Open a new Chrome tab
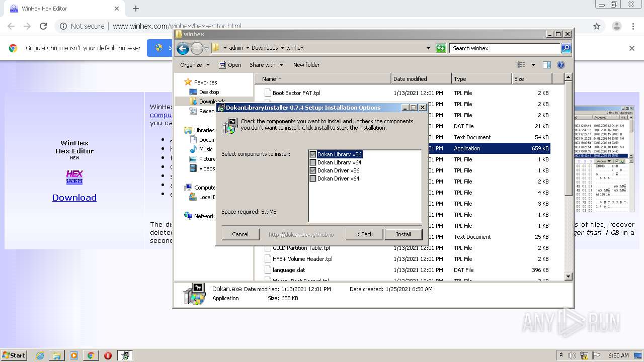 136,9
